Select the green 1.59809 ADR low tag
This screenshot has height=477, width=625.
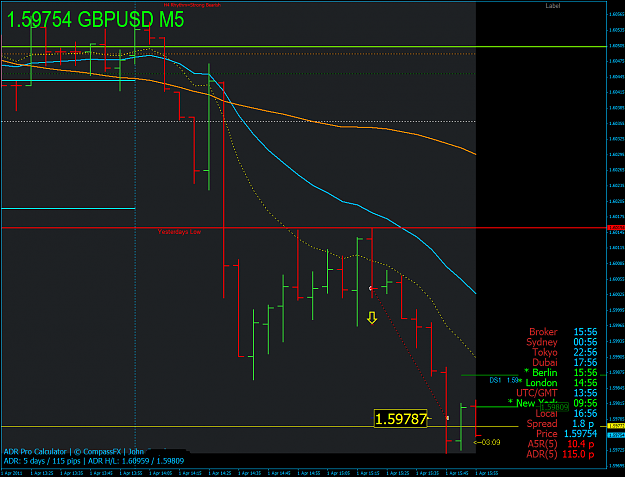554,407
